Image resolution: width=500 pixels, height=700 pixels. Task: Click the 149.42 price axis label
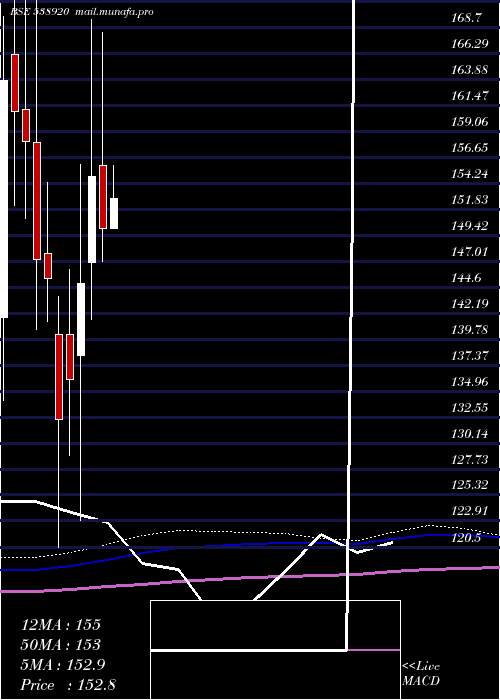tap(470, 225)
